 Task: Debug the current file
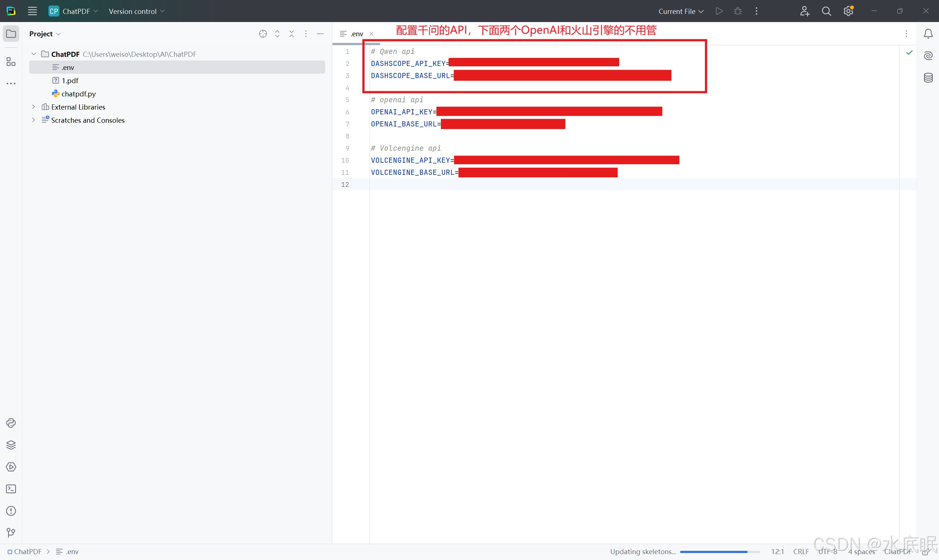[x=737, y=11]
